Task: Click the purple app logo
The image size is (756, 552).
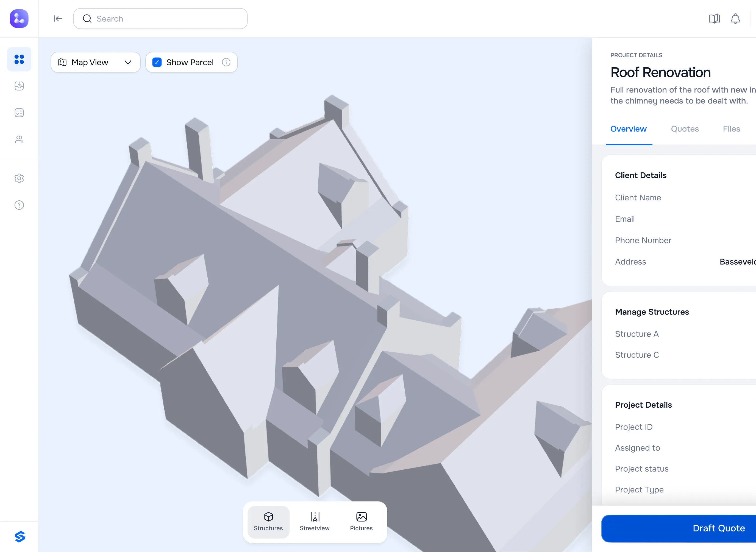Action: [x=19, y=19]
